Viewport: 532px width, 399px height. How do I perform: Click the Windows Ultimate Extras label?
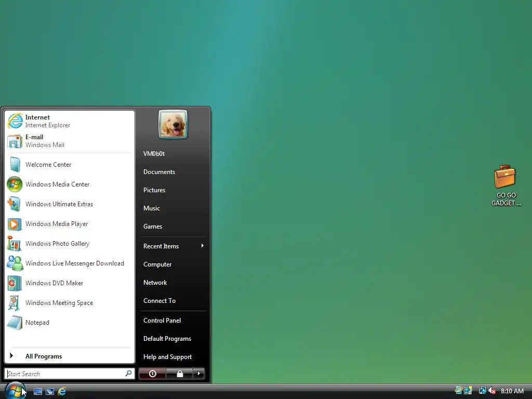click(59, 204)
